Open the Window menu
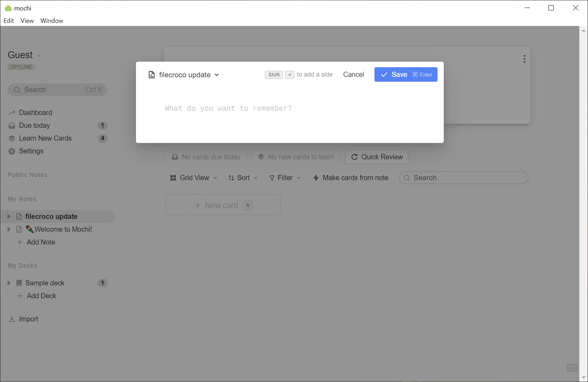The image size is (588, 382). pos(52,21)
